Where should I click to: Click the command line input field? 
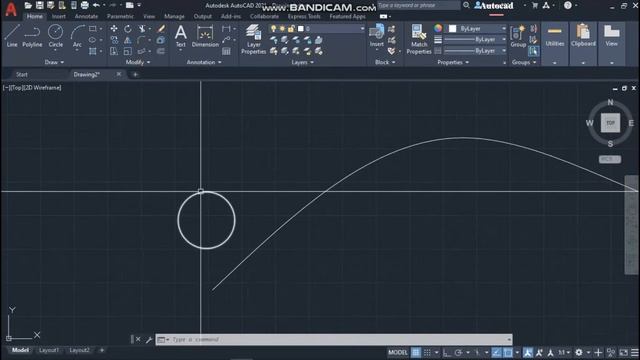[334, 340]
